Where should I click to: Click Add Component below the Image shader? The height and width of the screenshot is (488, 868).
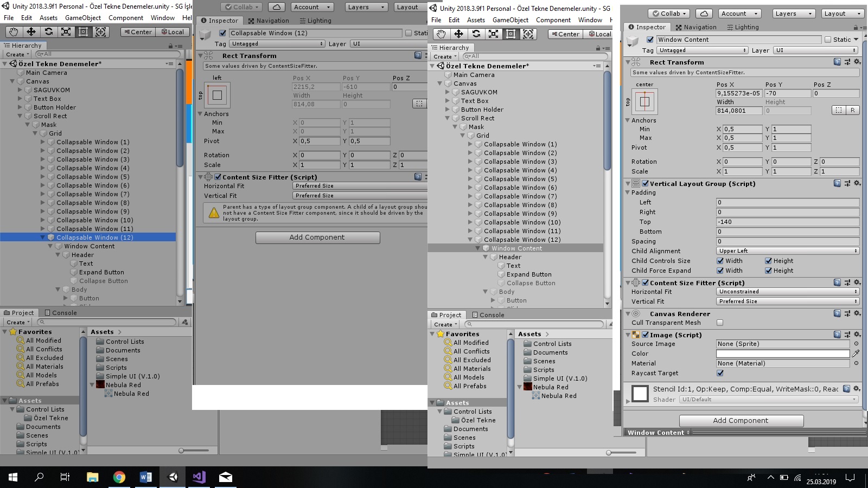click(741, 421)
